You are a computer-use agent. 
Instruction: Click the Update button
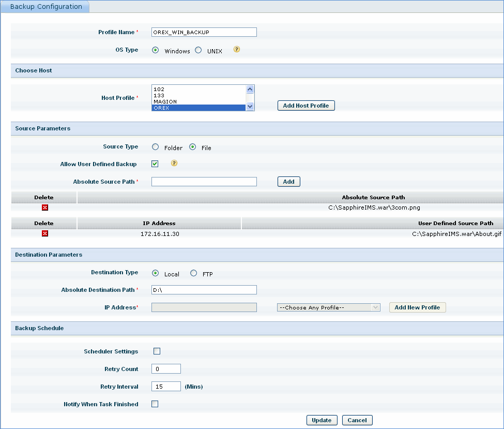pyautogui.click(x=322, y=420)
